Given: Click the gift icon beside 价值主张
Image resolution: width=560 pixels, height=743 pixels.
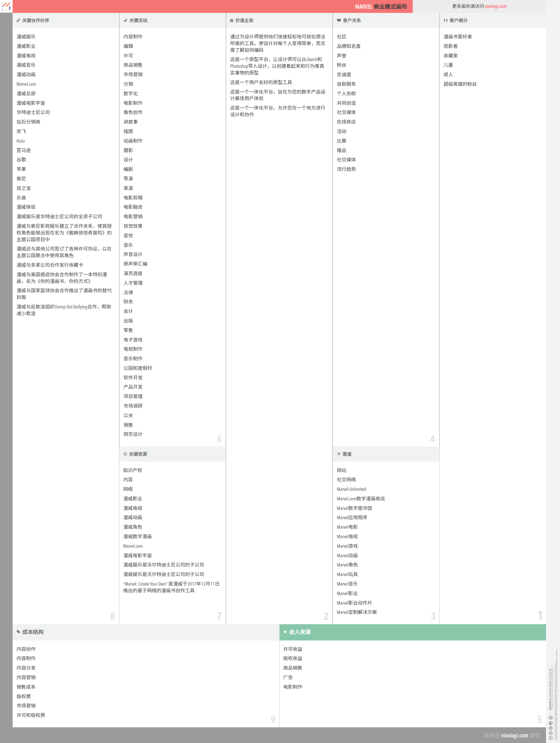Looking at the screenshot, I should (232, 20).
